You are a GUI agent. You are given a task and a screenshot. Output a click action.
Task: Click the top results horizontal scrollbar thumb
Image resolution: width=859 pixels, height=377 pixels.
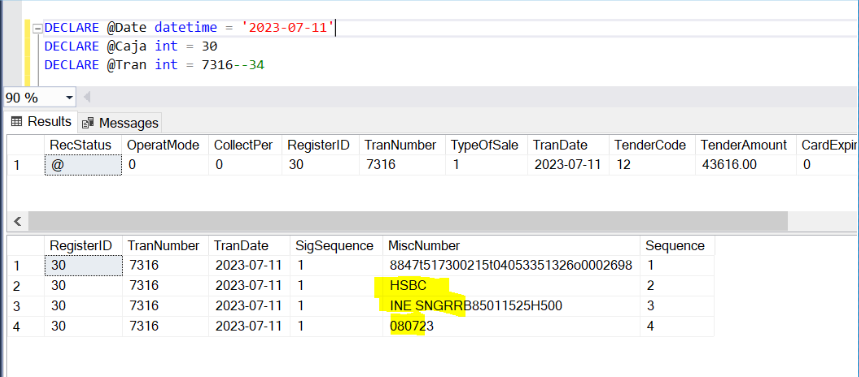click(408, 221)
